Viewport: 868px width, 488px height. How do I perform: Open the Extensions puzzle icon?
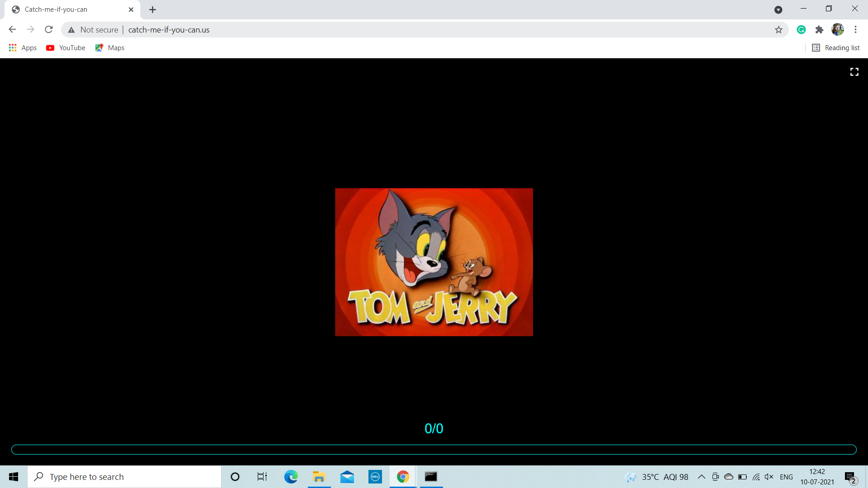pyautogui.click(x=819, y=30)
